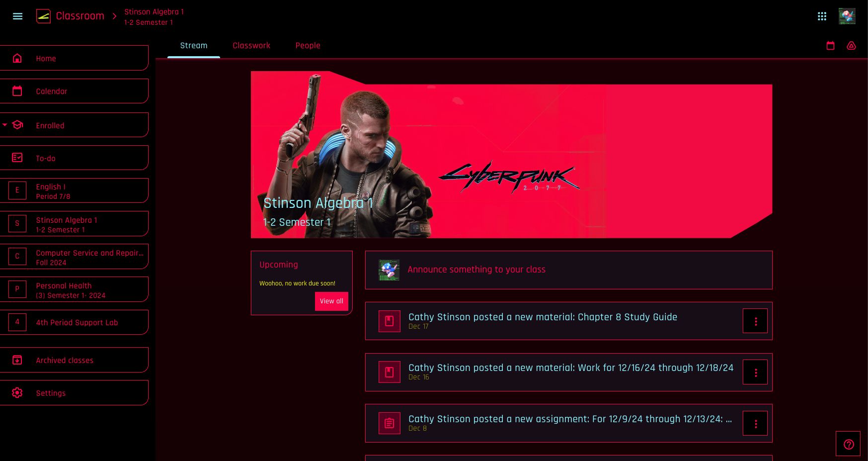Open Archived classes in sidebar

74,360
